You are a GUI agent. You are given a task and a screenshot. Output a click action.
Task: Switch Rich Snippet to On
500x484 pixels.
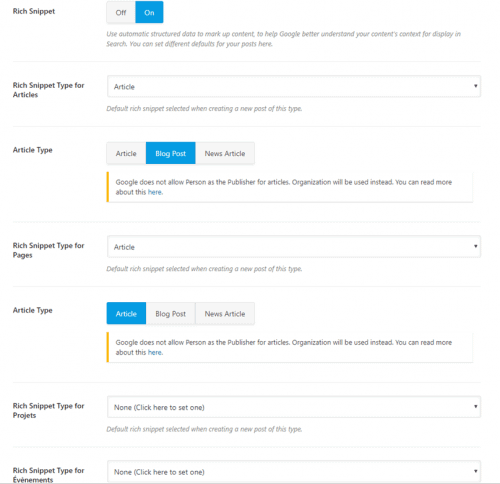(x=149, y=12)
